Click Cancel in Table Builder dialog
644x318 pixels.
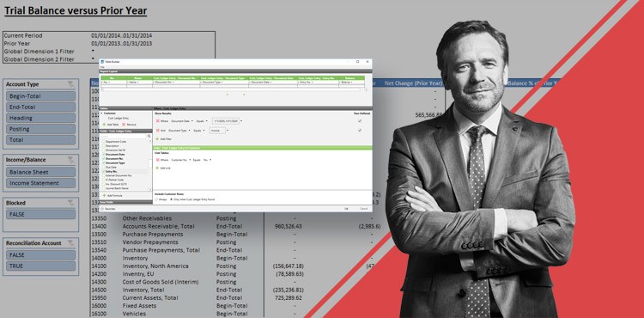[364, 209]
